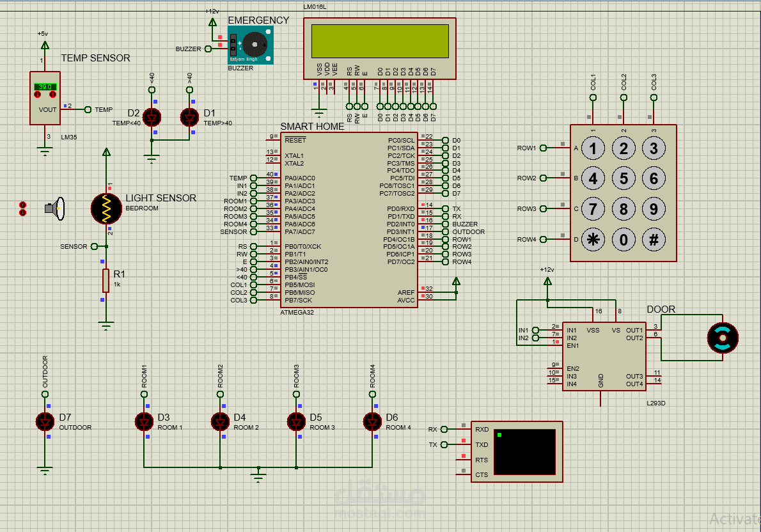Screen dimensions: 761x532
Task: Select the ground symbol under room LEDs
Action: pyautogui.click(x=258, y=474)
